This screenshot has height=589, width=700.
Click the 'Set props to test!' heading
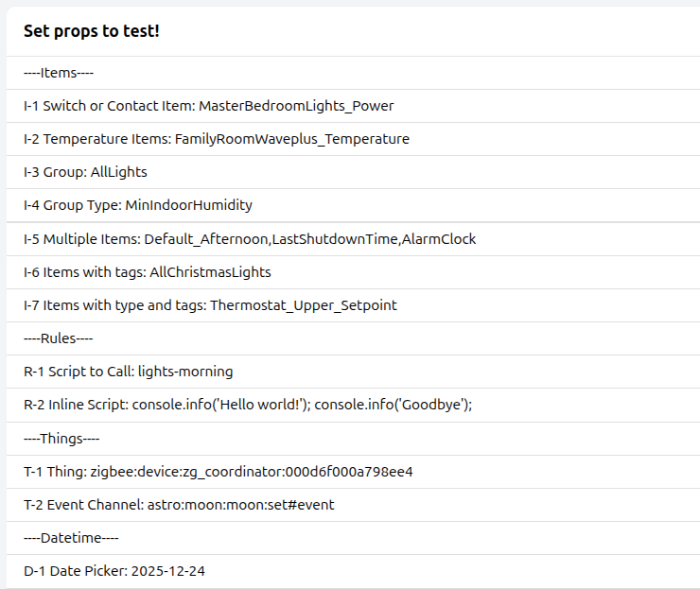point(92,31)
